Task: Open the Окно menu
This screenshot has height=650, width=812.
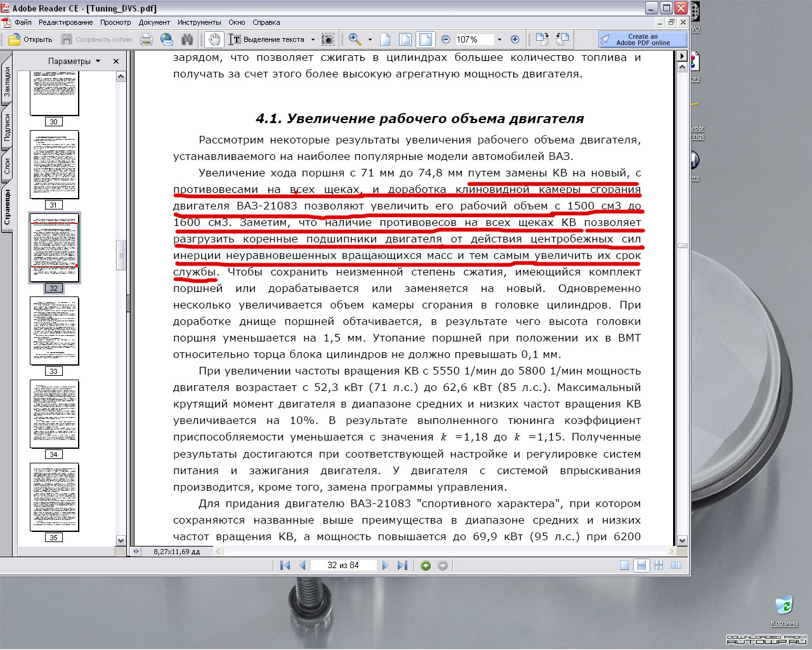Action: point(237,22)
